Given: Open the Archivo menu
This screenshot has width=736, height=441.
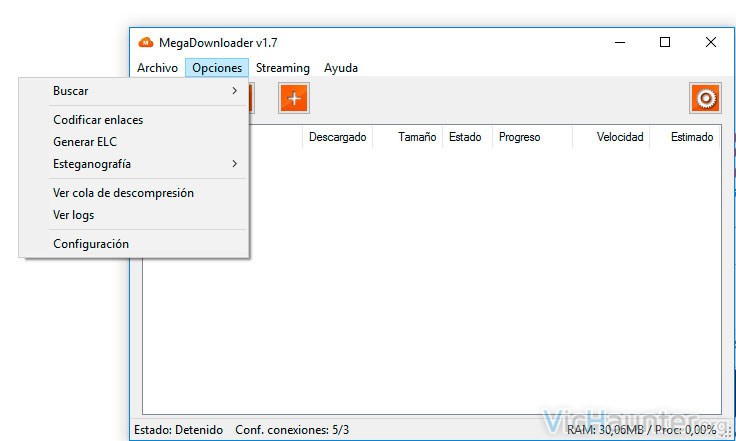Looking at the screenshot, I should coord(157,68).
